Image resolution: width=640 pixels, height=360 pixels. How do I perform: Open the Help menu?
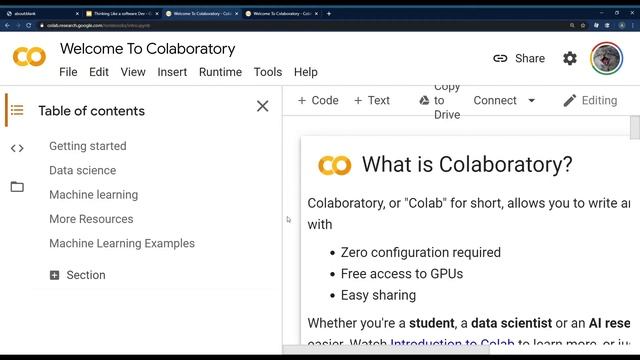click(x=306, y=72)
